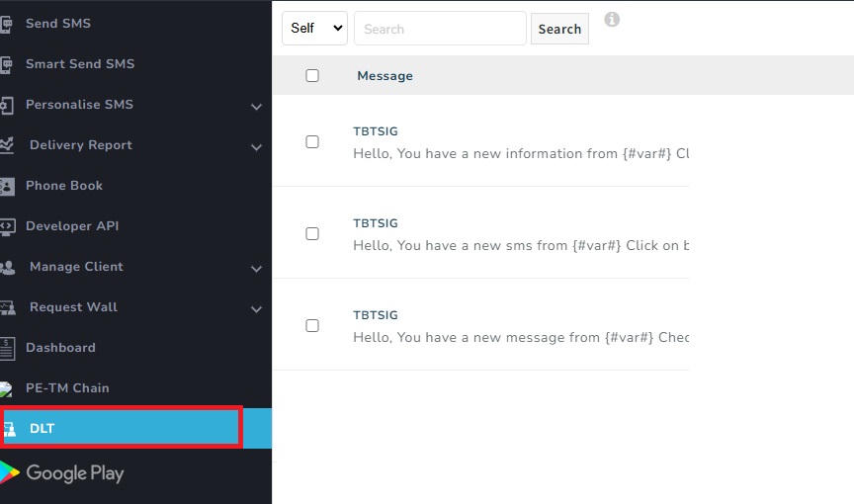Click the info icon beside Search button

pos(612,20)
